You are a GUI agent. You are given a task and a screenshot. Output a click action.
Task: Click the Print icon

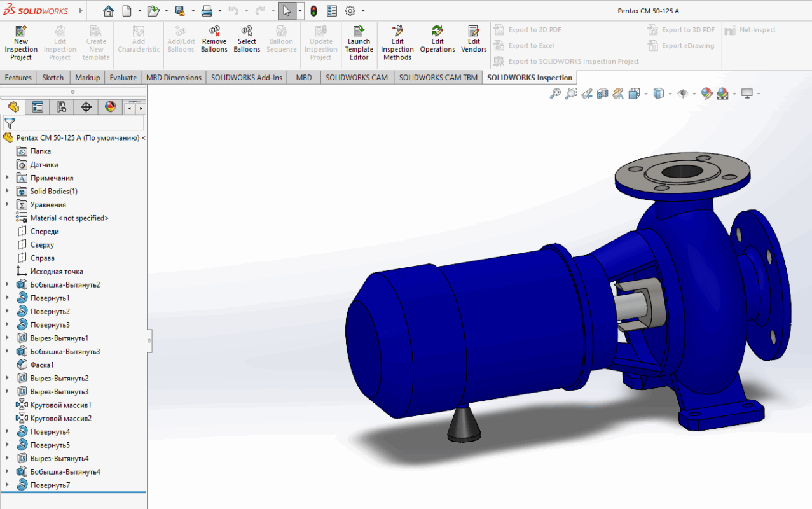coord(207,11)
